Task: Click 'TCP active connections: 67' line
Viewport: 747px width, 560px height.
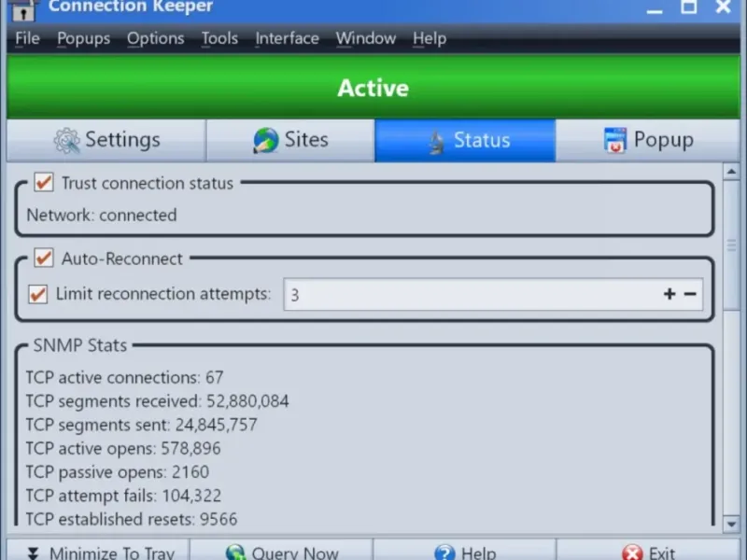Action: 124,377
